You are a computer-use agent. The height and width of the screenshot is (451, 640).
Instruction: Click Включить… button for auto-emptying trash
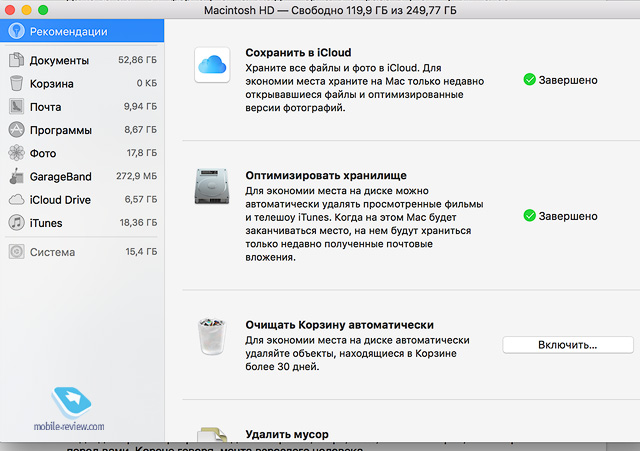coord(568,345)
